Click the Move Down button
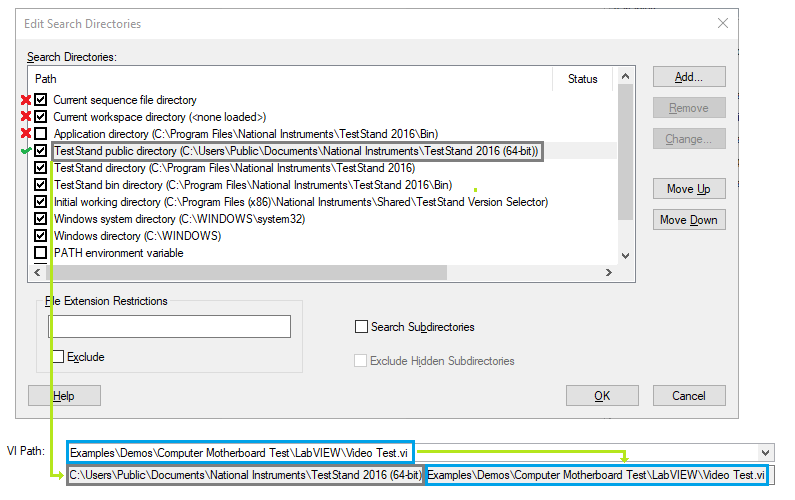The image size is (795, 500). tap(688, 220)
